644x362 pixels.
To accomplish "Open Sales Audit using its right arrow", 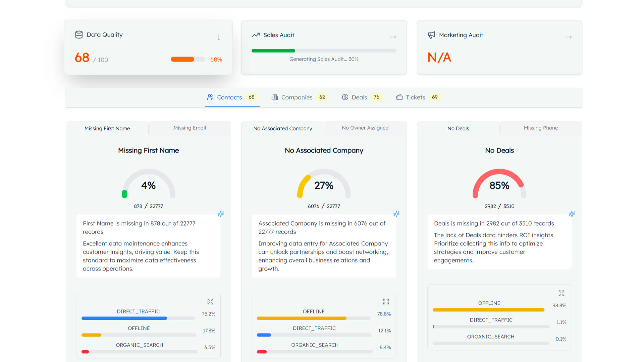I will (x=393, y=37).
